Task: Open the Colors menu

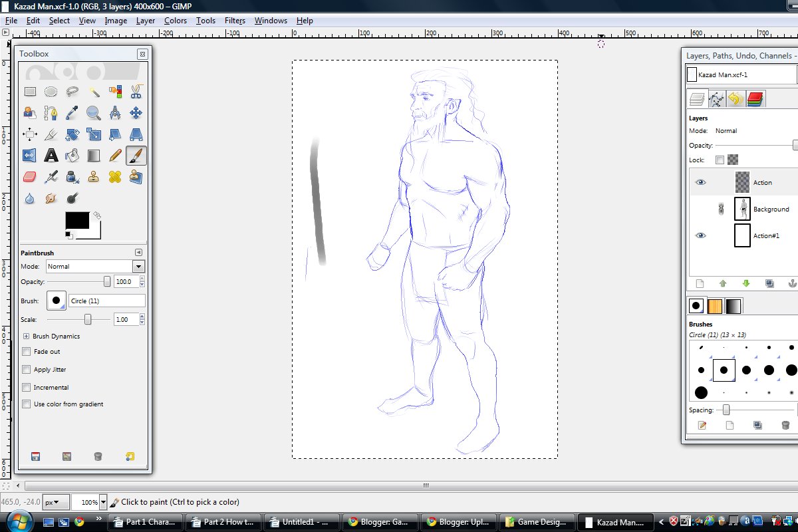Action: 176,21
